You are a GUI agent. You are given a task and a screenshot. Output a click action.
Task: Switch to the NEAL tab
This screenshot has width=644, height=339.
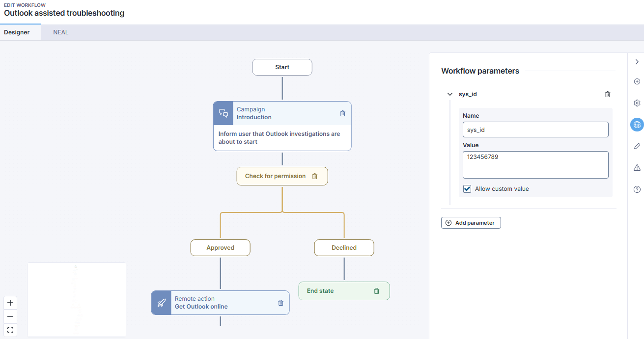(x=61, y=32)
